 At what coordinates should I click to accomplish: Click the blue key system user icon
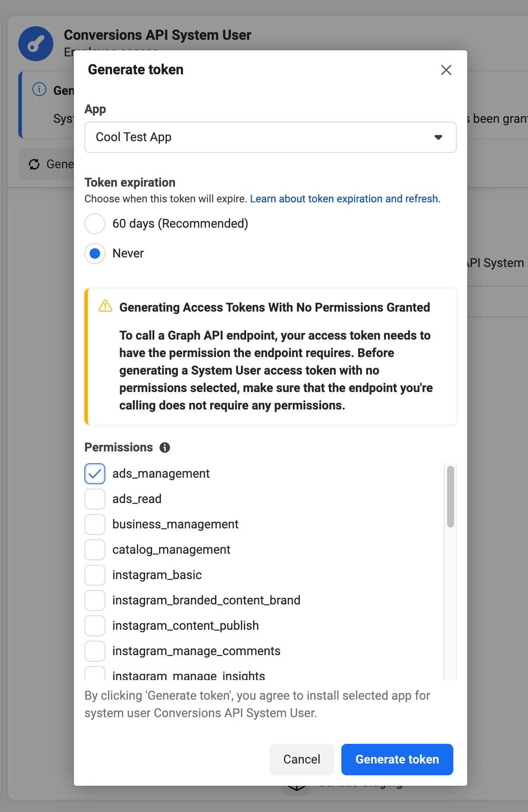(x=36, y=44)
